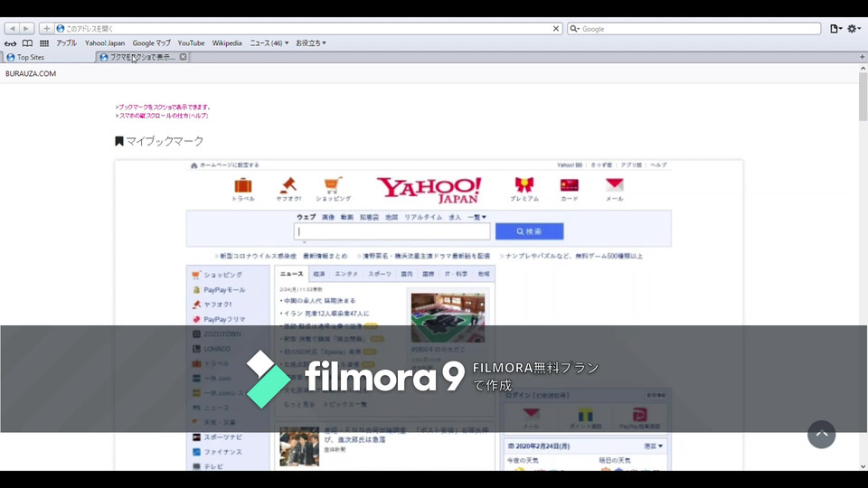This screenshot has height=488, width=868.
Task: Go forward with the forward arrow button
Action: 26,28
